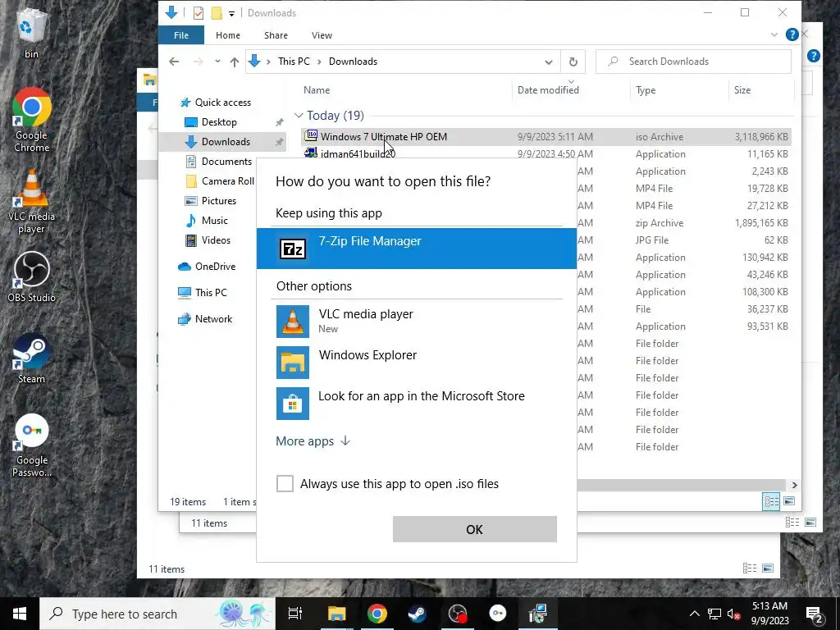840x630 pixels.
Task: Click the Search Downloads field
Action: (x=693, y=62)
